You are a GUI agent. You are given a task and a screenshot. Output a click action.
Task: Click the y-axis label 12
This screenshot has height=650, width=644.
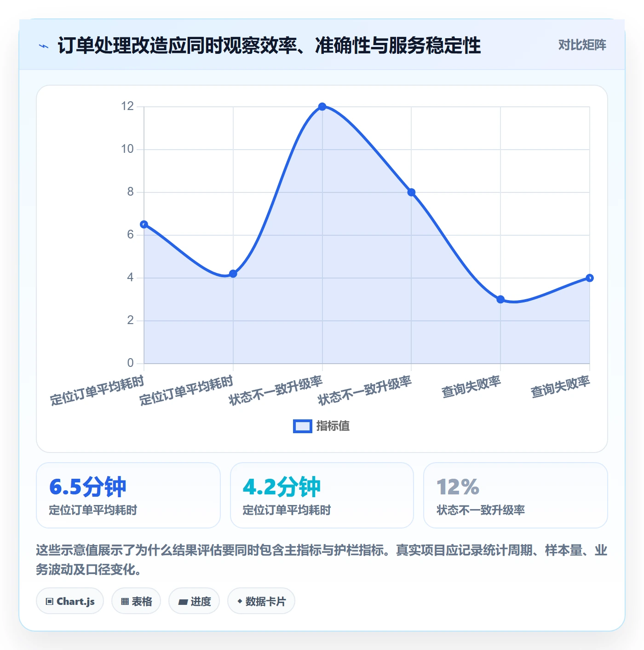click(x=127, y=106)
